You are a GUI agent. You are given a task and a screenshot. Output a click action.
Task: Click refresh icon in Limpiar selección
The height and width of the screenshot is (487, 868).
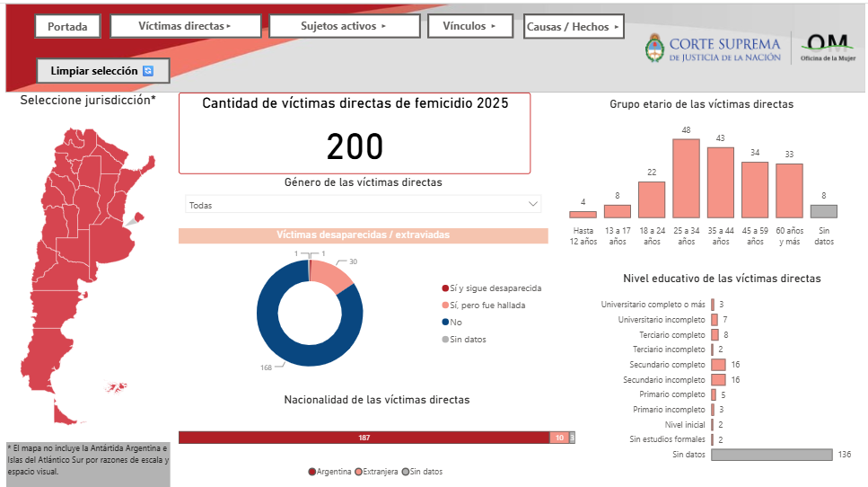click(x=148, y=71)
